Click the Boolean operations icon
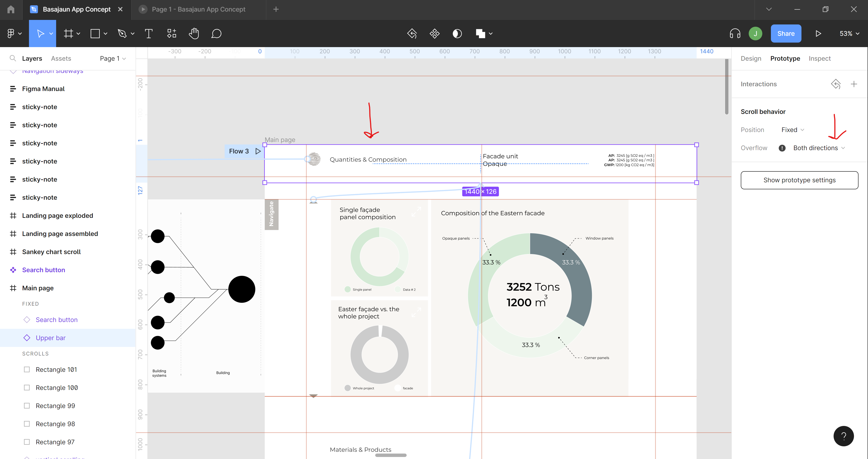This screenshot has height=459, width=868. pos(481,33)
